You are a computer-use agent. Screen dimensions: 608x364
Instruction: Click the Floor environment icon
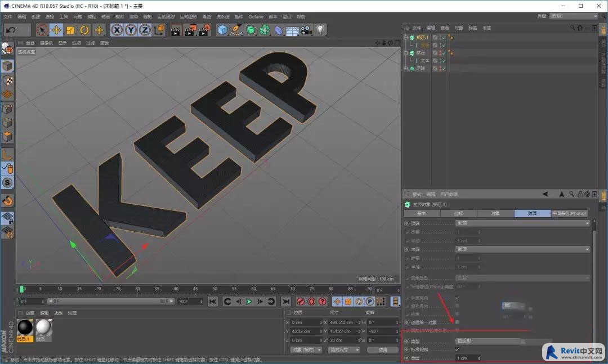pyautogui.click(x=292, y=30)
